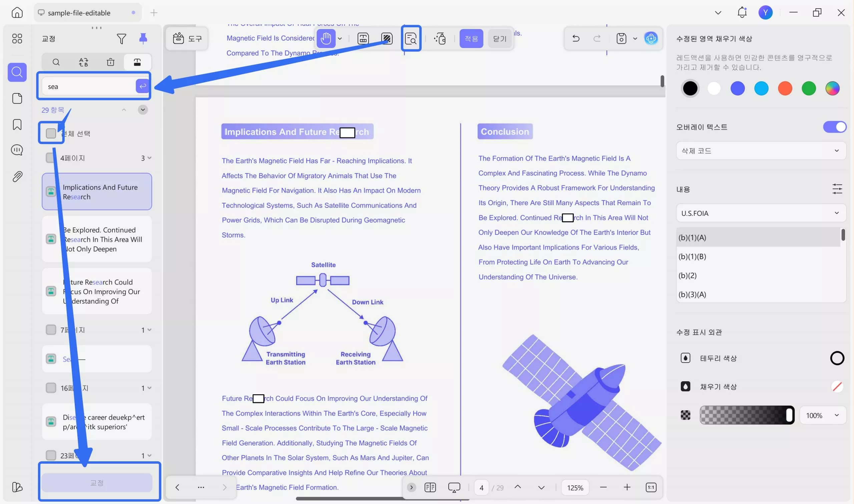The image size is (854, 504).
Task: Check the 'Be Explored. Continued Research' result
Action: [51, 239]
